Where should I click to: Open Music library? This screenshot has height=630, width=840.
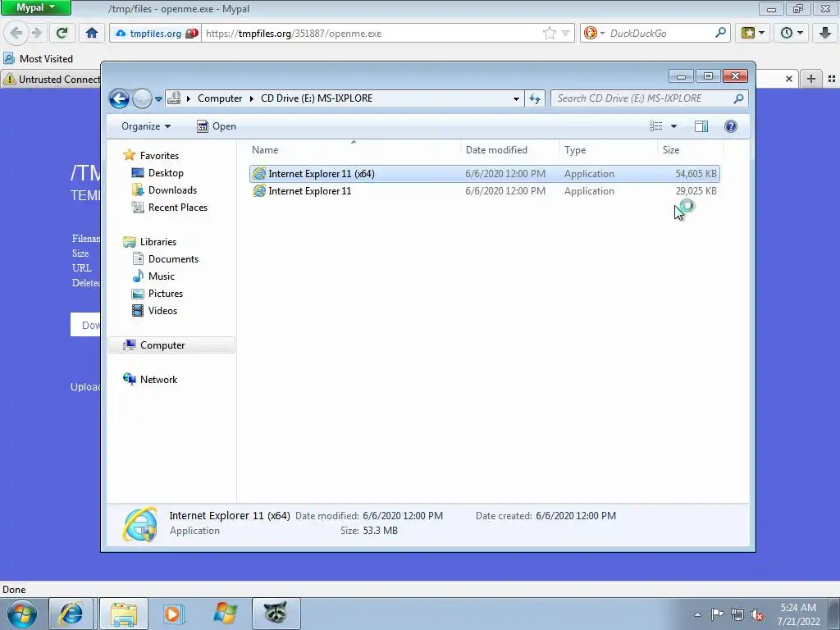point(161,276)
